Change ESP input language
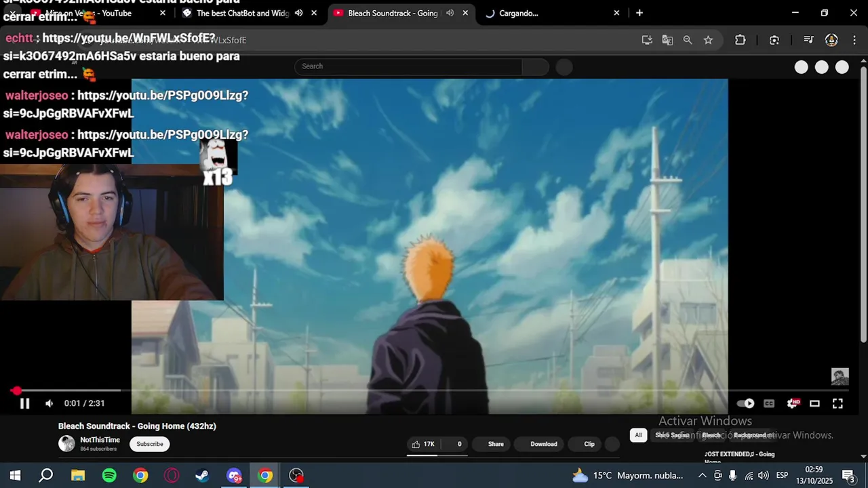This screenshot has height=488, width=868. (782, 476)
